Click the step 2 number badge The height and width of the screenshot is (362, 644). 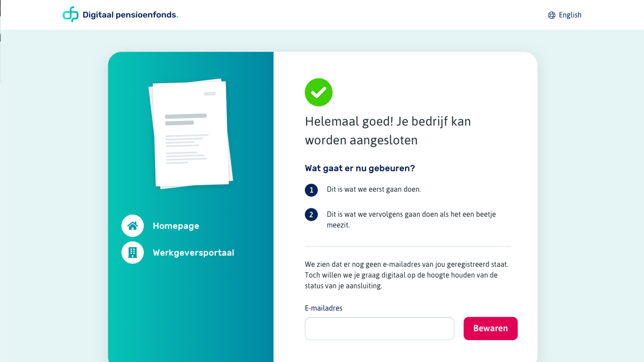tap(311, 215)
